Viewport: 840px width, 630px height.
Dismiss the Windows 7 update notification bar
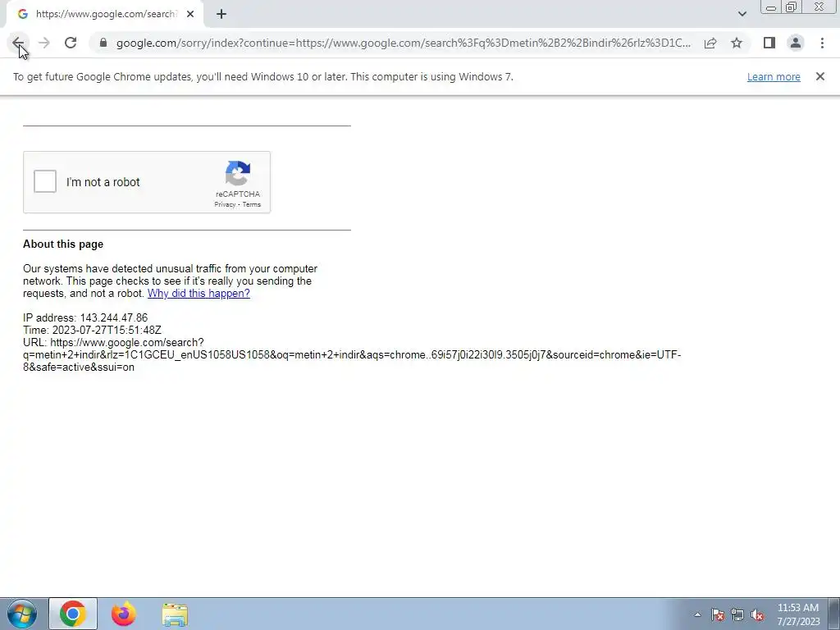click(819, 76)
